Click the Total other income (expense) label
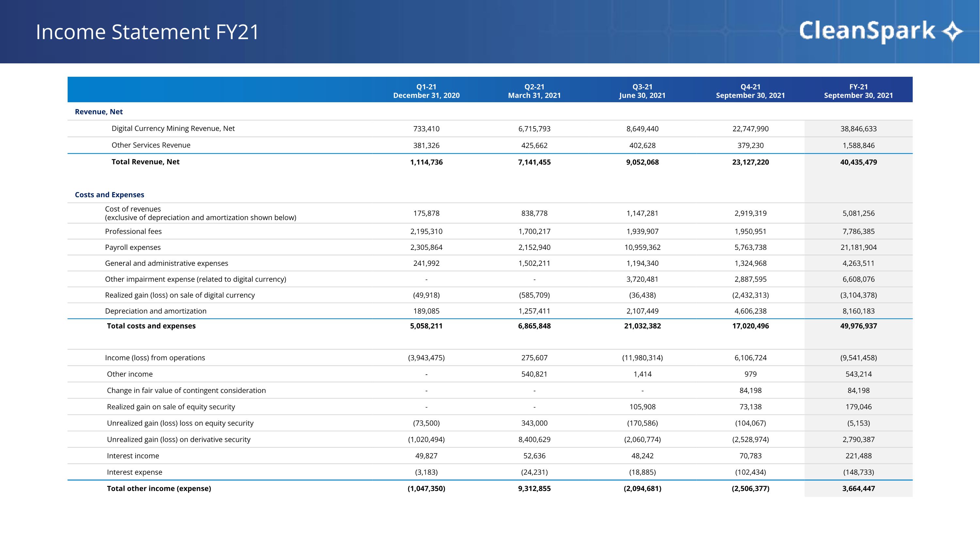The height and width of the screenshot is (551, 980). [159, 489]
